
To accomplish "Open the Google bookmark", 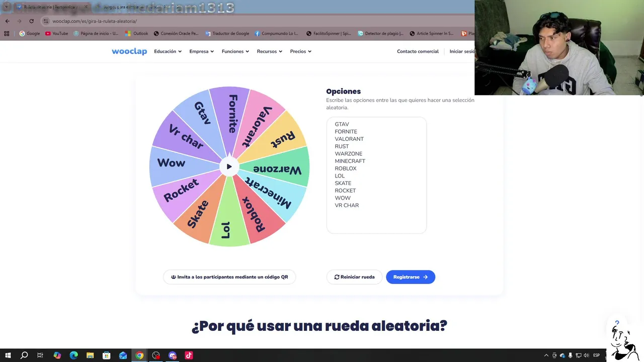I will [30, 34].
